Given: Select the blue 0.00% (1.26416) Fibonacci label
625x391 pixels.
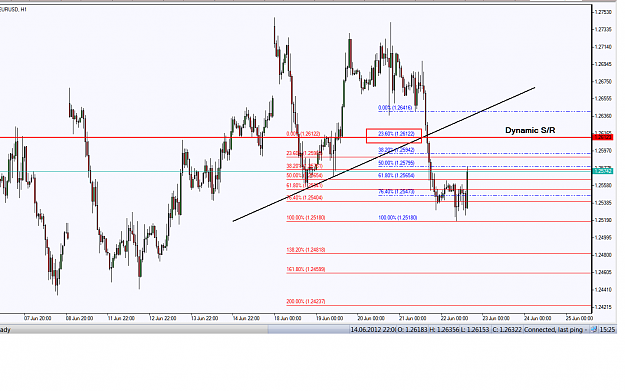Looking at the screenshot, I should coord(395,108).
